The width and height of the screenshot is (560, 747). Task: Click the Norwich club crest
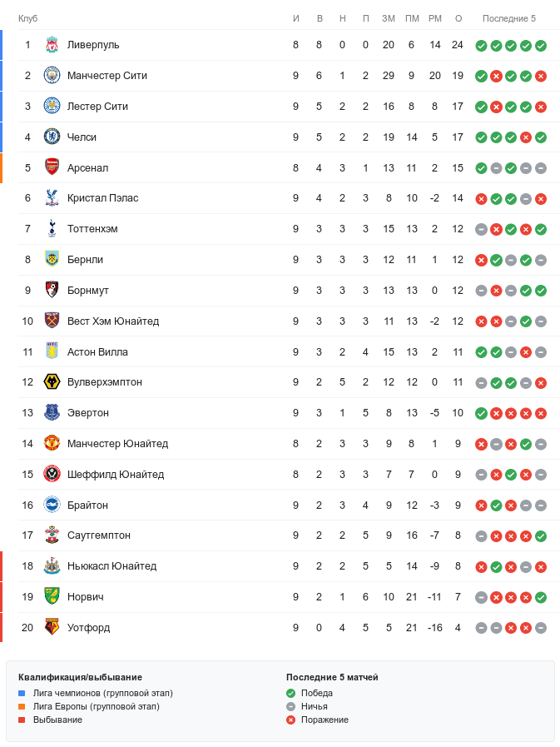52,597
